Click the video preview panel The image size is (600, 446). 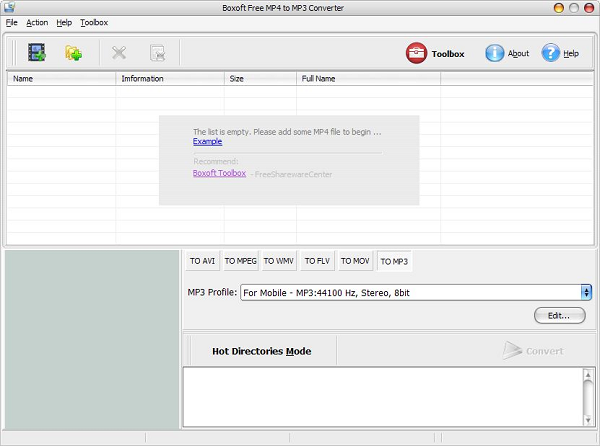click(x=92, y=340)
